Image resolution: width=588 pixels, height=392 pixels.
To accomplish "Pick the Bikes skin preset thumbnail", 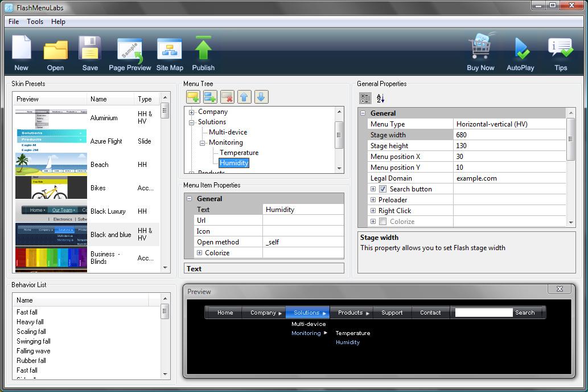I will 51,187.
